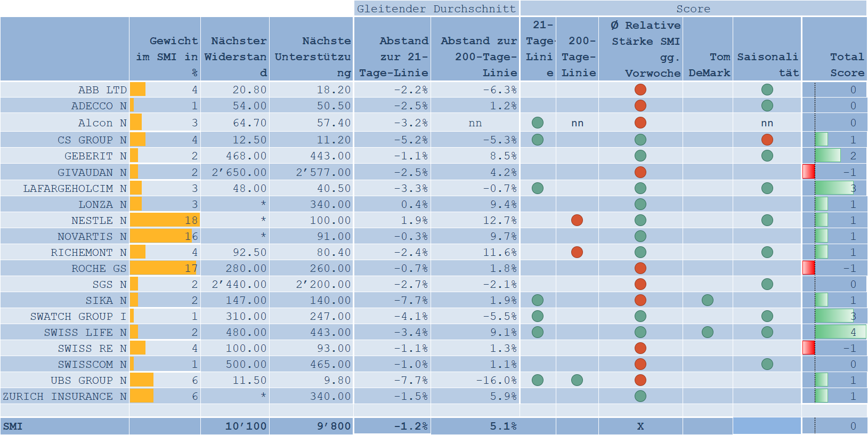Click the red score bar for GIVAUDAN N
Screen dimensions: 868x435
[x=808, y=172]
